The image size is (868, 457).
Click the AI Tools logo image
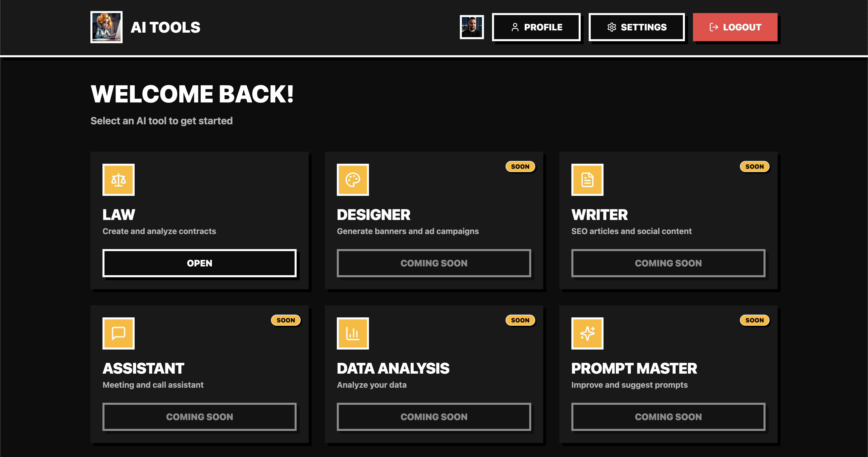[106, 27]
